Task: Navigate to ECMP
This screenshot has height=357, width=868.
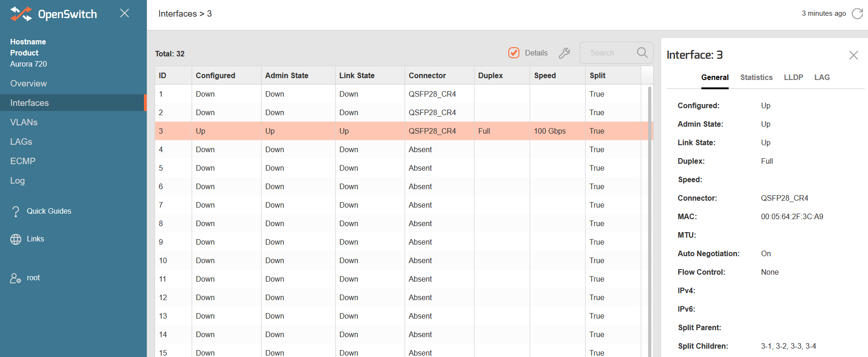Action: 23,161
